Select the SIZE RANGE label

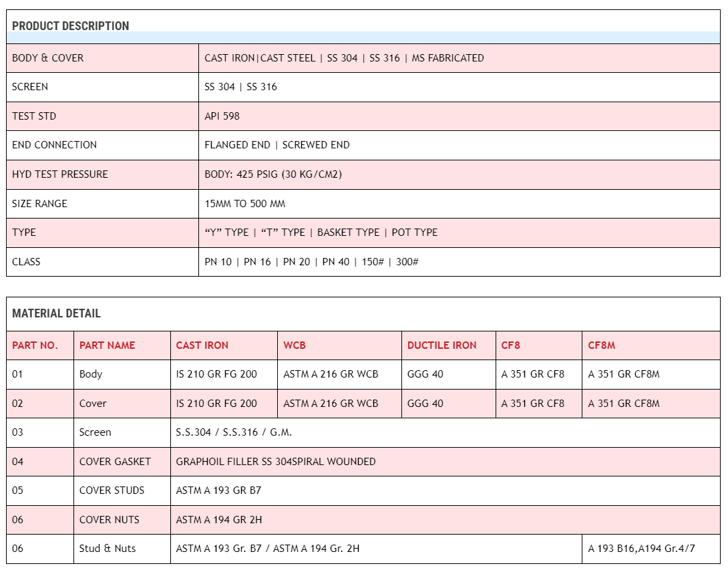[x=39, y=203]
